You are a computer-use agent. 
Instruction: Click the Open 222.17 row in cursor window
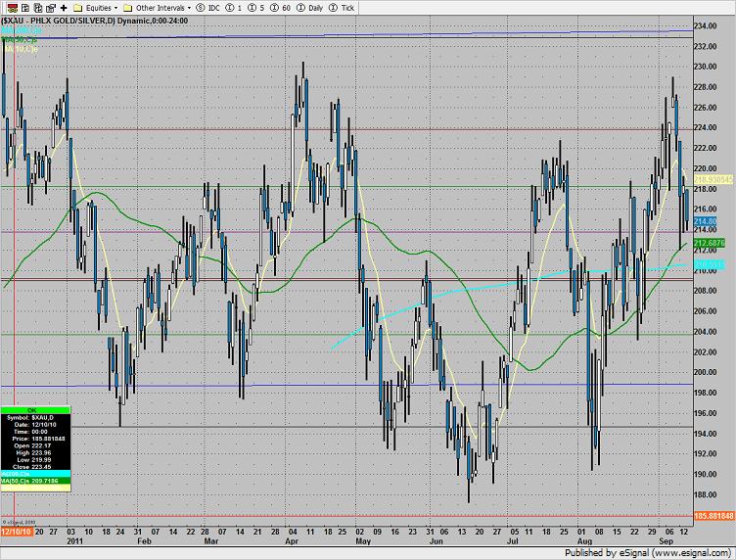[x=35, y=445]
